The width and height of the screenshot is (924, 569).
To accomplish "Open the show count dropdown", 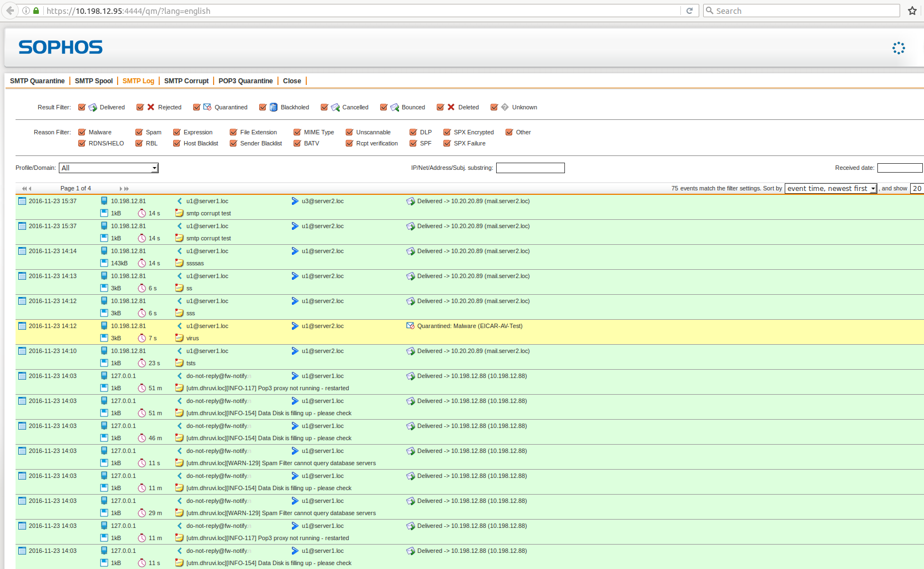I will click(x=917, y=188).
